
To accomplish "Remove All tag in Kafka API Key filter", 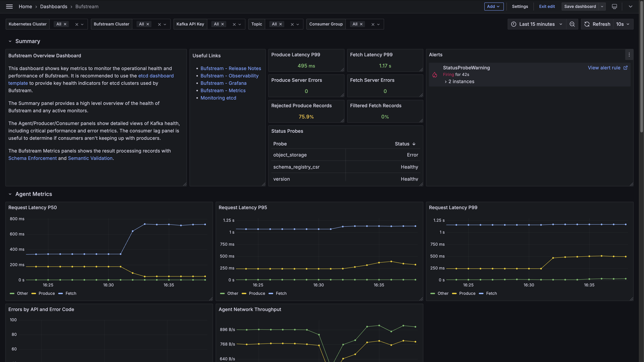I will (x=223, y=24).
